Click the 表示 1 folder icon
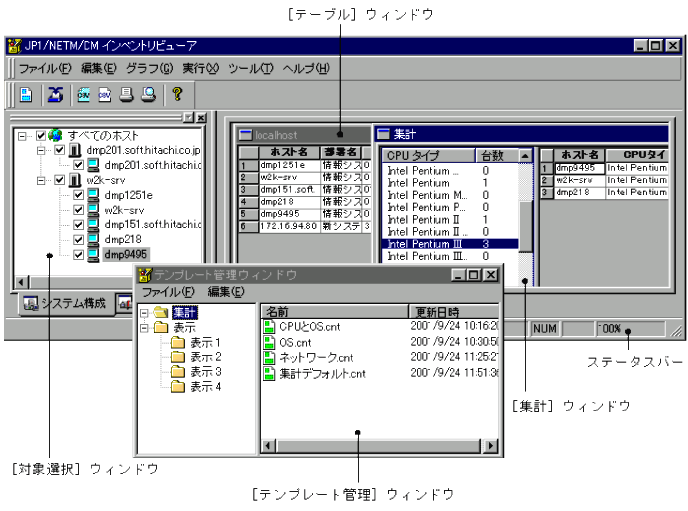 (178, 342)
